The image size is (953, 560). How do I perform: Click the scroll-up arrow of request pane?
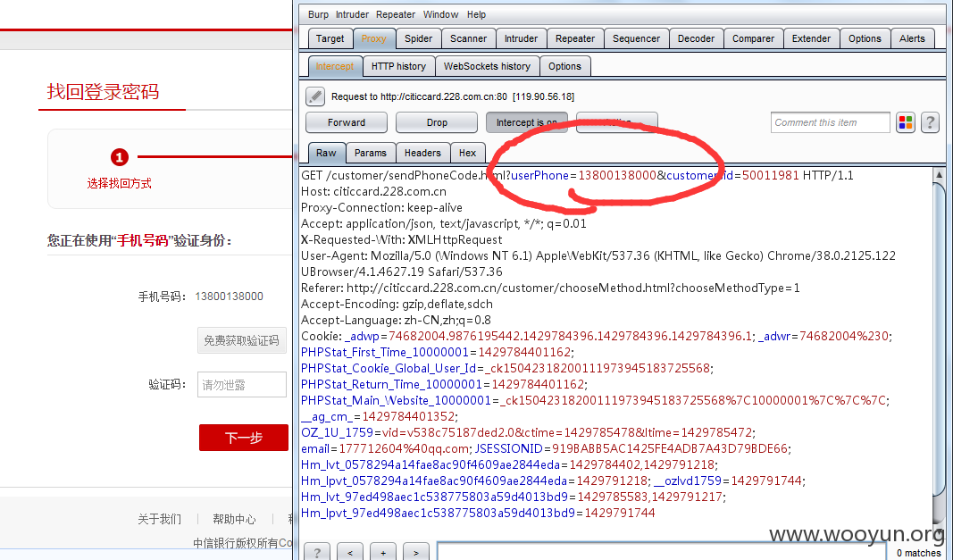click(x=939, y=174)
